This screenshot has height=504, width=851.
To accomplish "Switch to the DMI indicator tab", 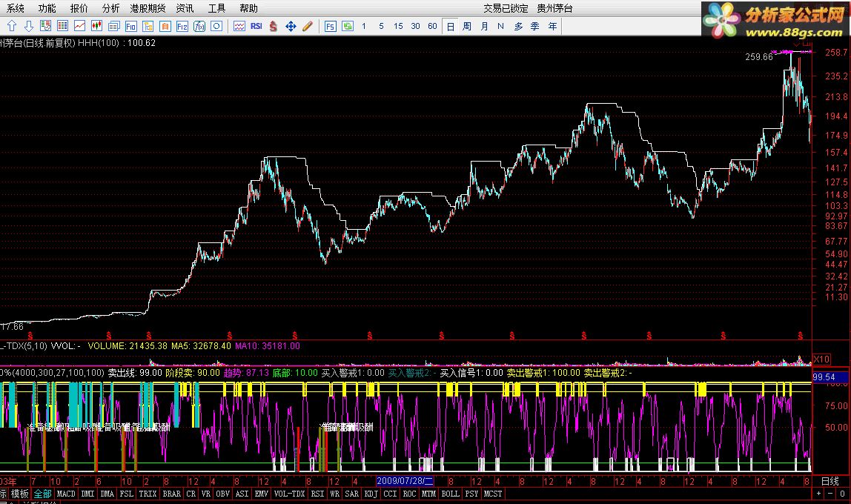I will pyautogui.click(x=87, y=494).
